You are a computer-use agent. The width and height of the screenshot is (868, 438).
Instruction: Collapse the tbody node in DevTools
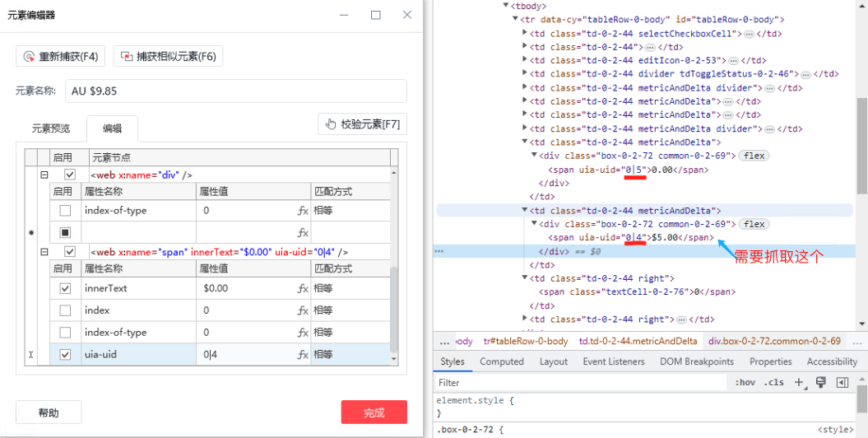pyautogui.click(x=505, y=6)
